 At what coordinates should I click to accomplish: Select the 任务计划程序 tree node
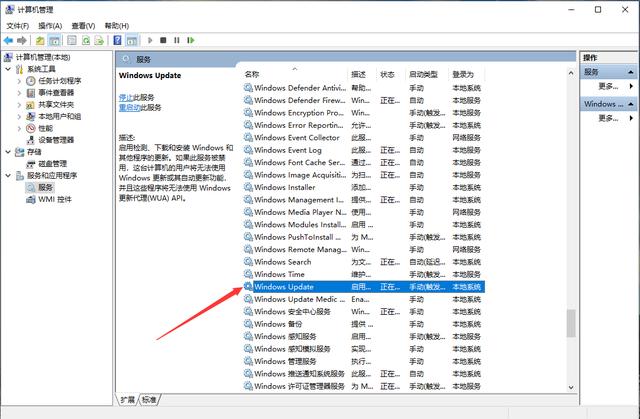pyautogui.click(x=60, y=81)
